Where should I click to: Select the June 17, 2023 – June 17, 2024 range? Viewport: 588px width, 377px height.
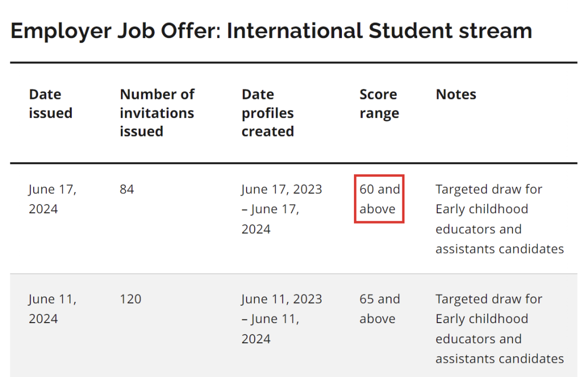pos(281,209)
